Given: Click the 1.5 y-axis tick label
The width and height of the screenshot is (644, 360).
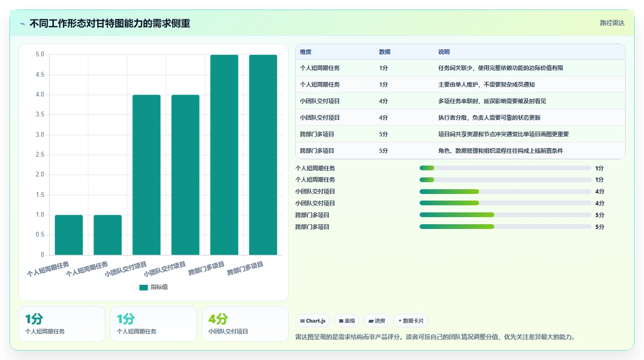Looking at the screenshot, I should click(x=40, y=195).
